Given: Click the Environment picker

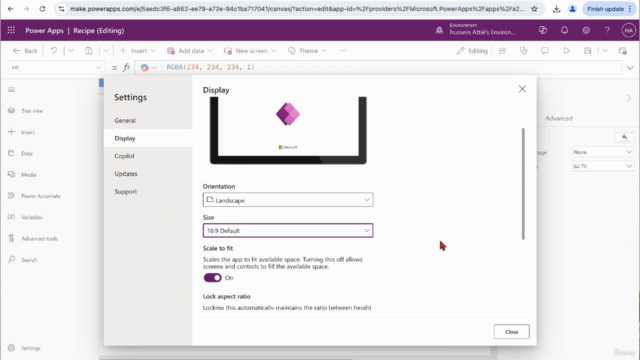Looking at the screenshot, I should [x=476, y=29].
